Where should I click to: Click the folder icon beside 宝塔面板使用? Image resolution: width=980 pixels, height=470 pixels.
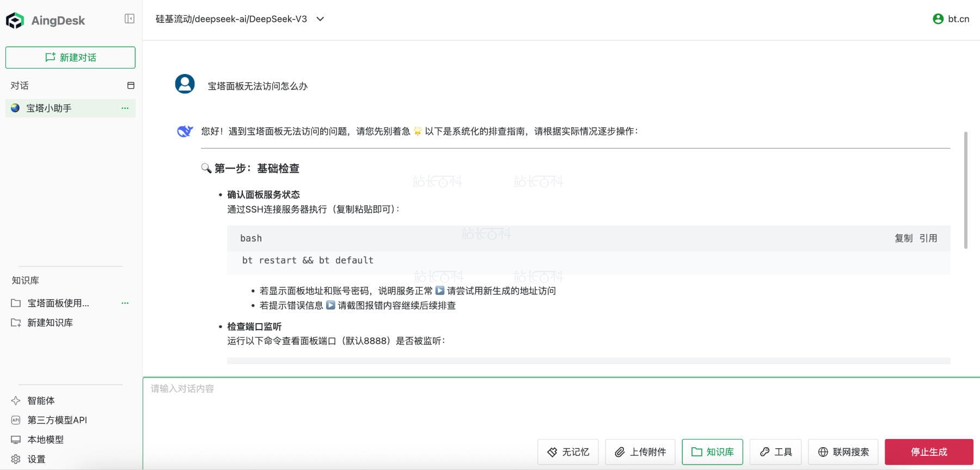tap(16, 303)
